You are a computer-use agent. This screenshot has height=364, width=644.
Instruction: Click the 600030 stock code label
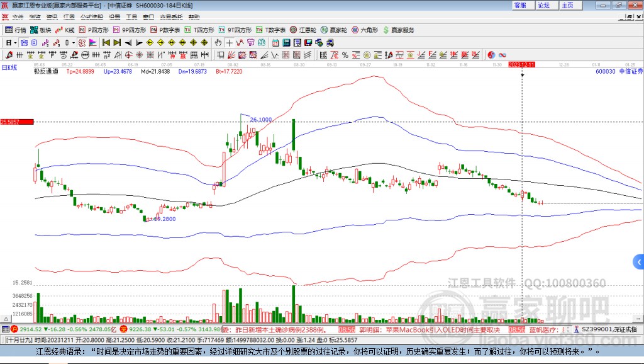pos(606,72)
